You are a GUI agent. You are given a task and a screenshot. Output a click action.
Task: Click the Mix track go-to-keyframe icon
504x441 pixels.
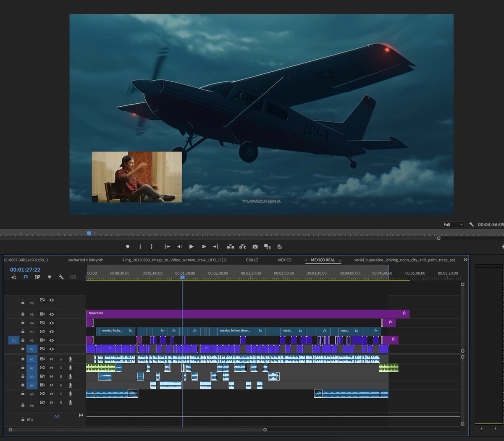pos(81,415)
